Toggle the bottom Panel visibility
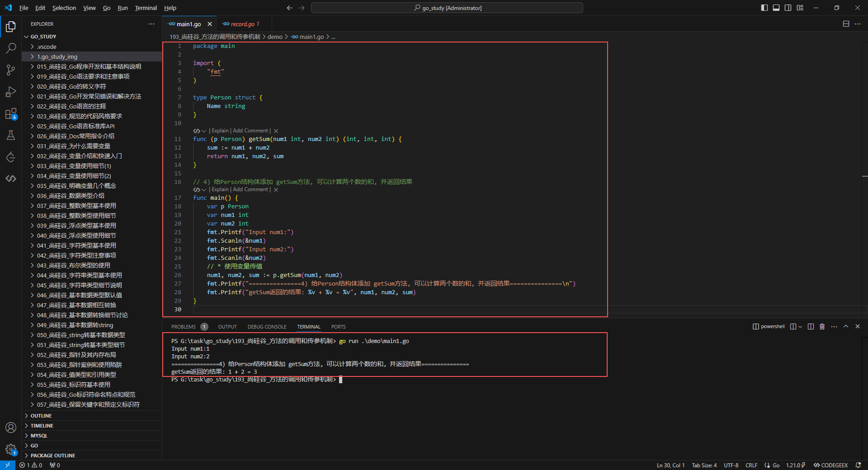The width and height of the screenshot is (868, 470). click(776, 8)
